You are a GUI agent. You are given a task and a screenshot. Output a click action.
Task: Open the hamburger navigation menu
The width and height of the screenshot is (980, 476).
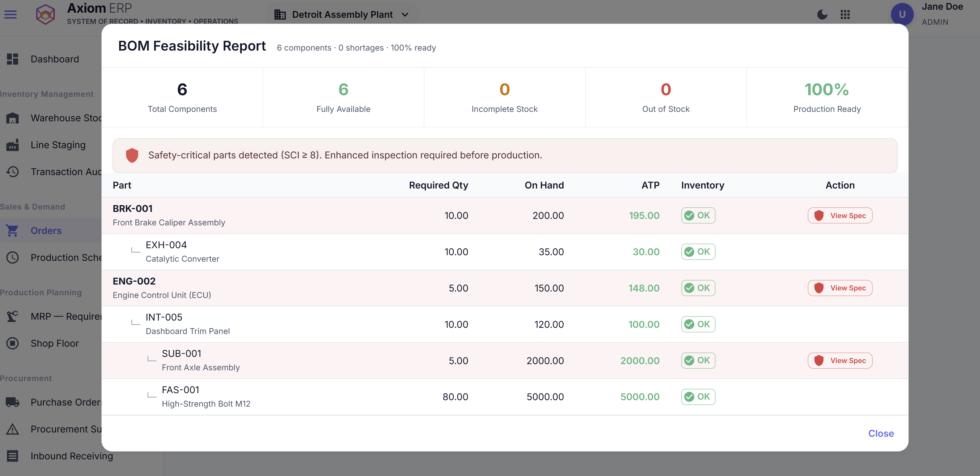tap(11, 15)
